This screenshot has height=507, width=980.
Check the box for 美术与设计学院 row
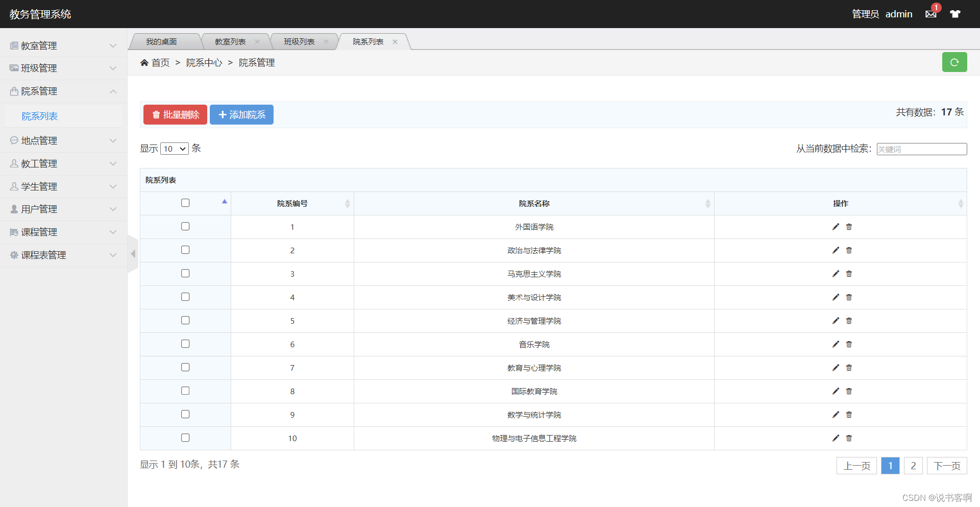point(185,297)
